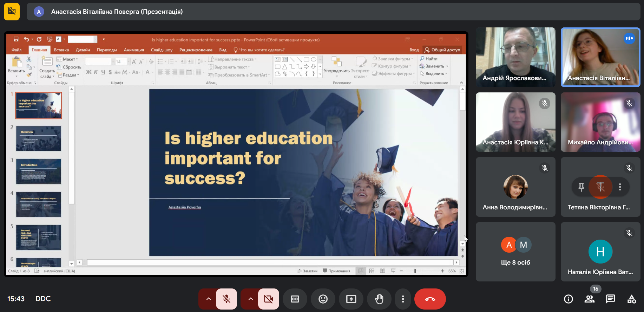644x312 pixels.
Task: Save the presentation with the floppy icon
Action: coord(16,39)
